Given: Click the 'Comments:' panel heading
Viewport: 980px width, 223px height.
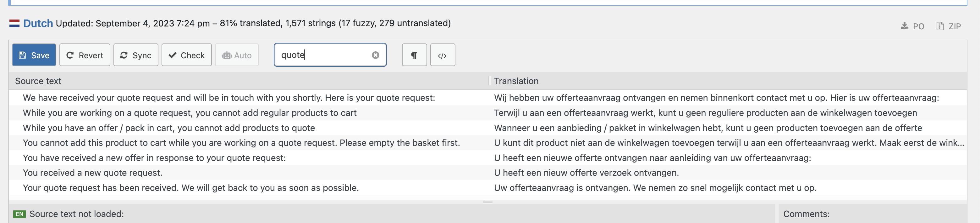Looking at the screenshot, I should (x=806, y=214).
